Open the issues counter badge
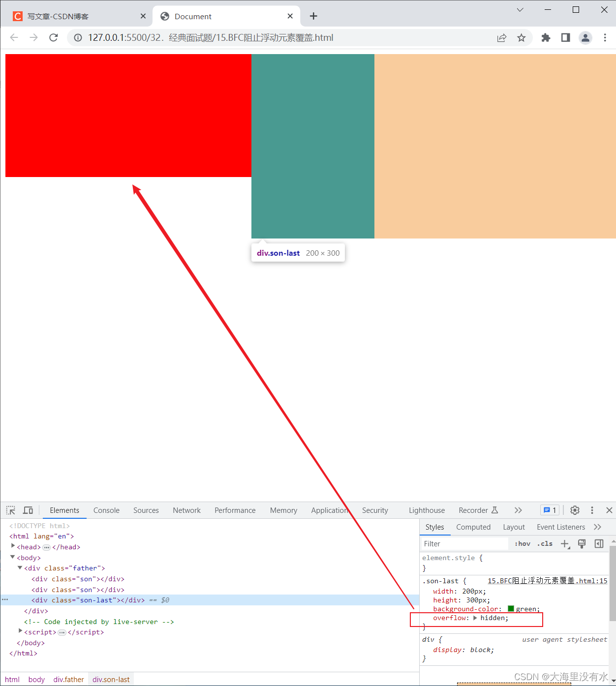616x686 pixels. [x=550, y=510]
